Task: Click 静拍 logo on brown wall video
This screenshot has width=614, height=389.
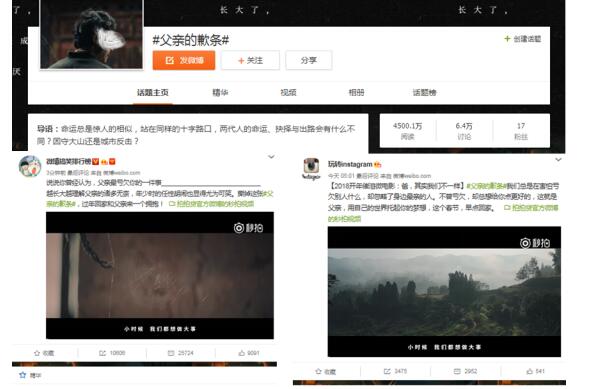Action: [x=248, y=228]
